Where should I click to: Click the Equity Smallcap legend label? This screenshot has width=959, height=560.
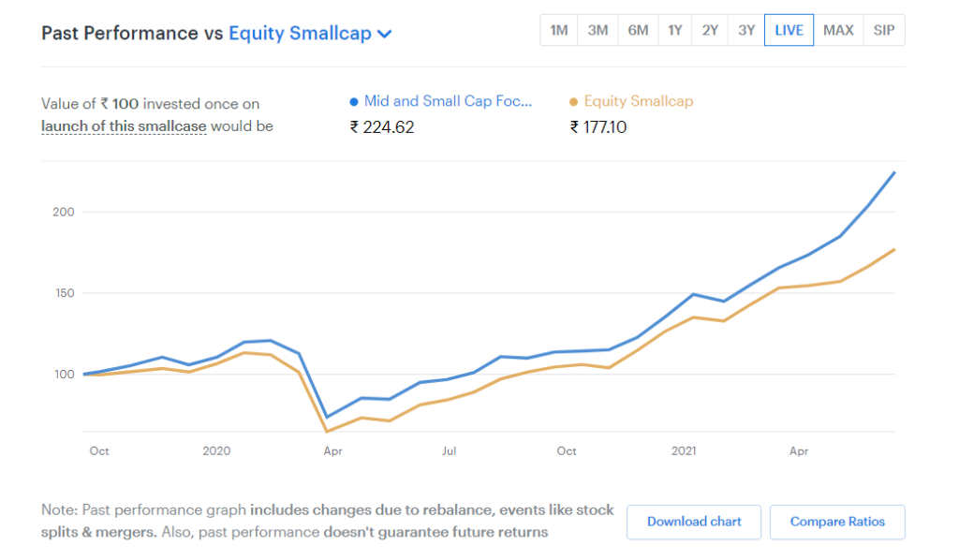[x=639, y=101]
